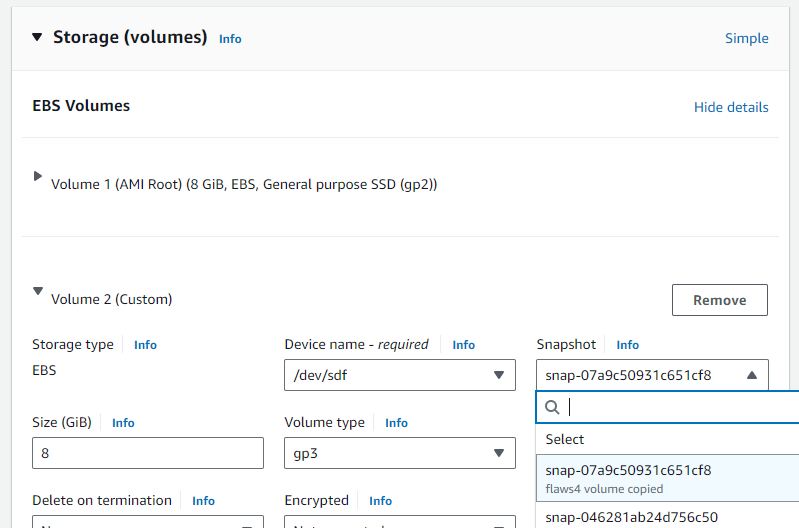Open the Device name /dev/sdf dropdown

[399, 375]
